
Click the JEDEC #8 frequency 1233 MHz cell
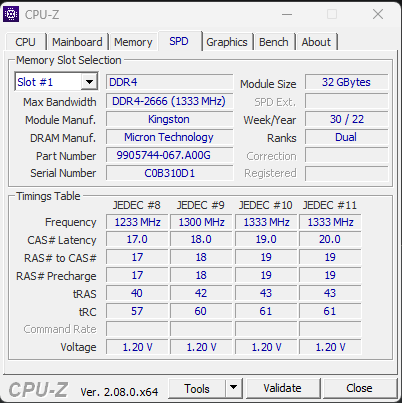[x=137, y=222]
